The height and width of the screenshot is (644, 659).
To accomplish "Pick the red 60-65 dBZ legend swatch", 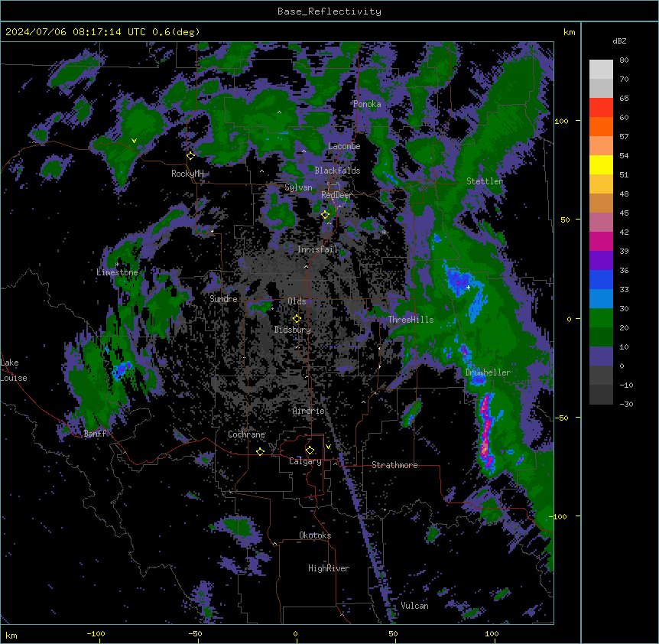I will point(601,108).
